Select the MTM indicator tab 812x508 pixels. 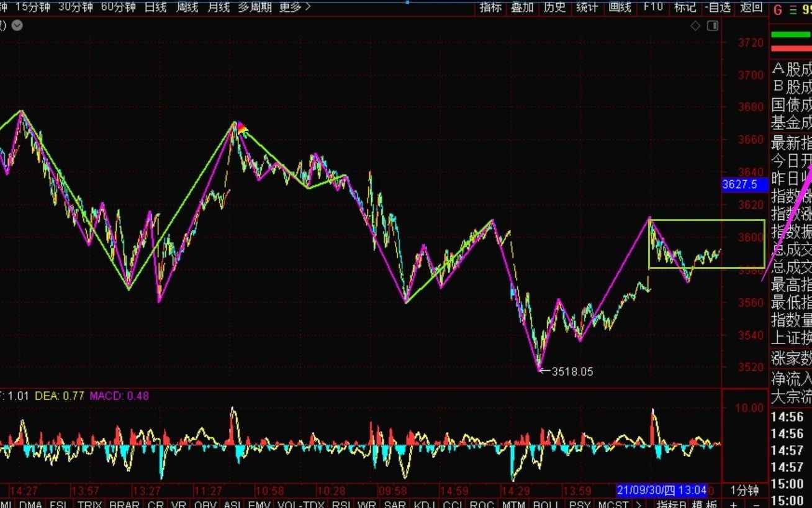click(513, 505)
